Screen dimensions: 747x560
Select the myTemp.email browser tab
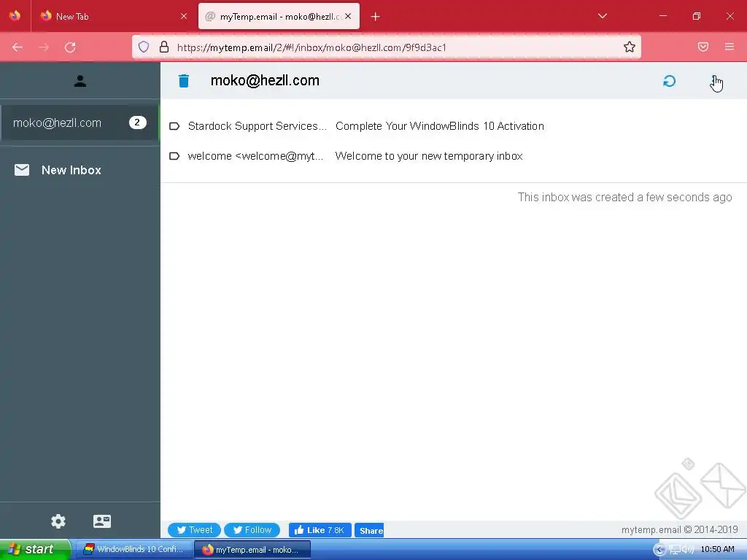tap(279, 16)
